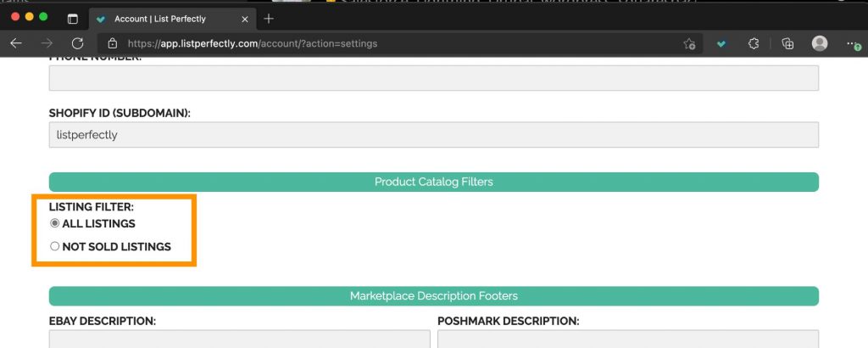This screenshot has width=868, height=348.
Task: Select the ALL LISTINGS radio option
Action: [x=55, y=224]
